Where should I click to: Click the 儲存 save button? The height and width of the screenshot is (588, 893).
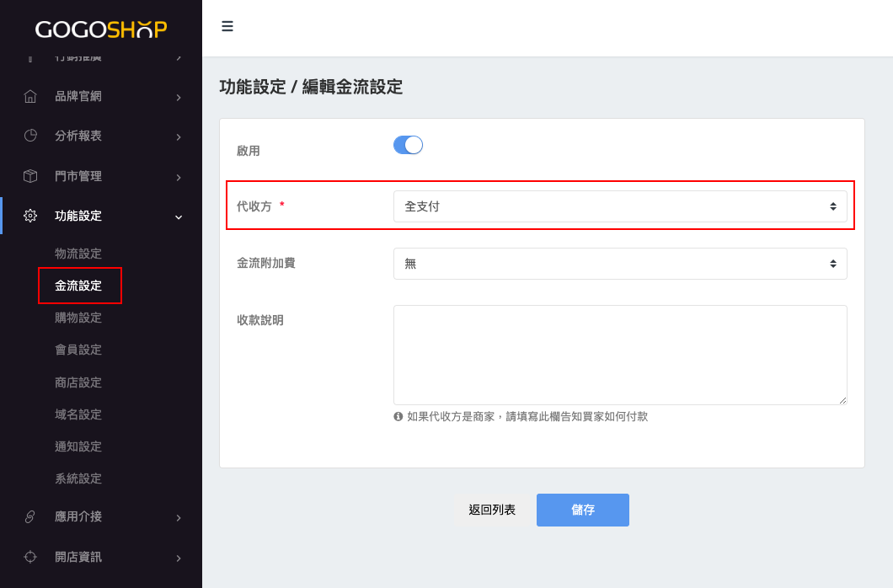tap(583, 510)
